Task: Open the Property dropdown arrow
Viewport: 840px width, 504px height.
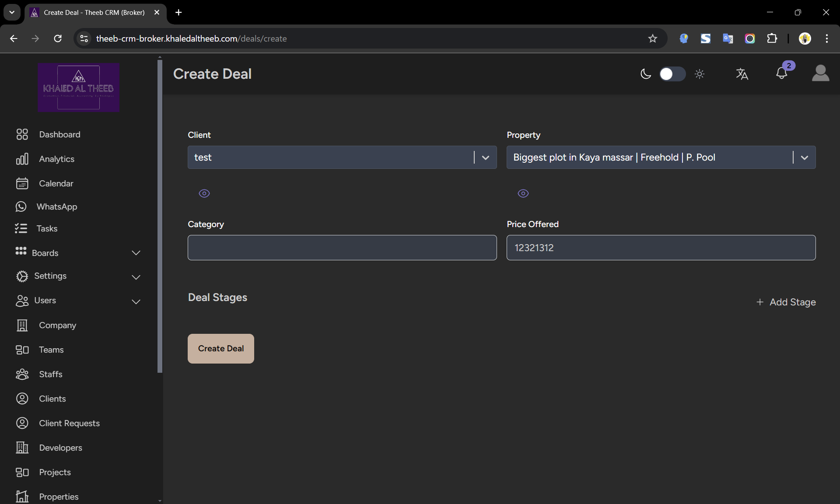Action: (804, 157)
